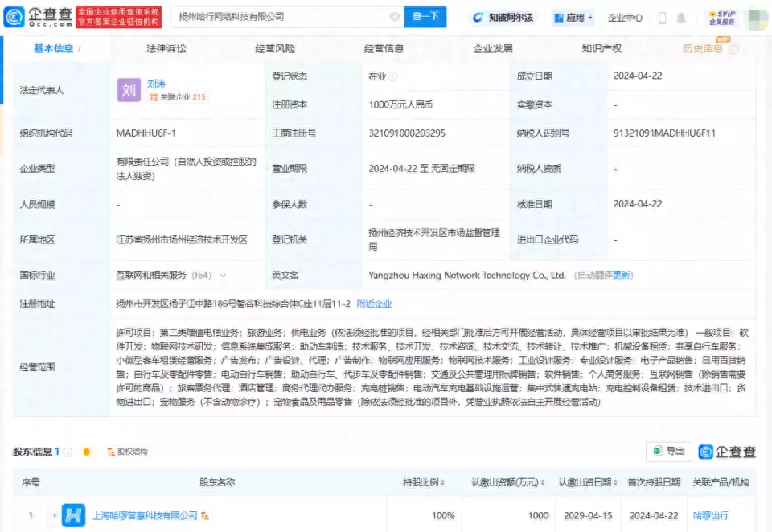
Task: Click the registered capital 1000万元人民币
Action: tap(400, 104)
